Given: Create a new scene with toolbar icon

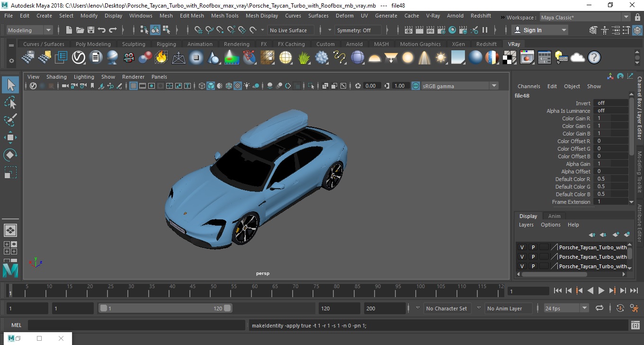Looking at the screenshot, I should tap(69, 30).
